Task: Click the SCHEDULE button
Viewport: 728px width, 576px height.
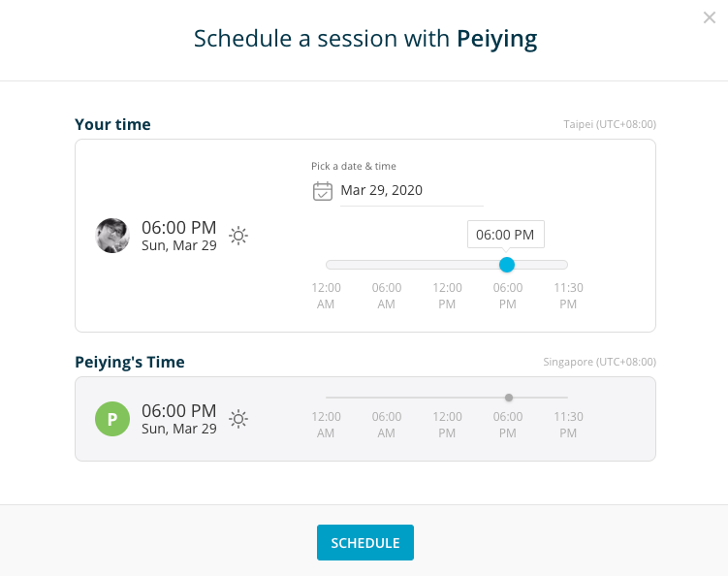Action: tap(365, 543)
